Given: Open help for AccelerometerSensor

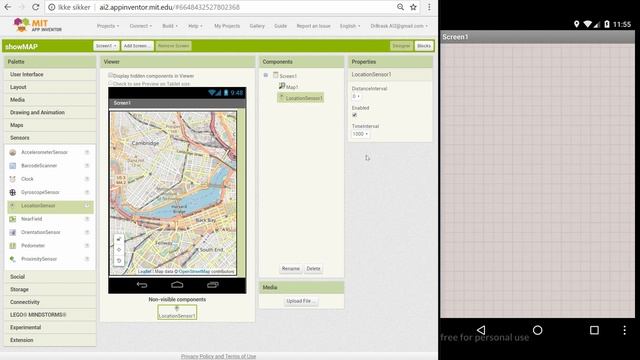Looking at the screenshot, I should tap(87, 152).
